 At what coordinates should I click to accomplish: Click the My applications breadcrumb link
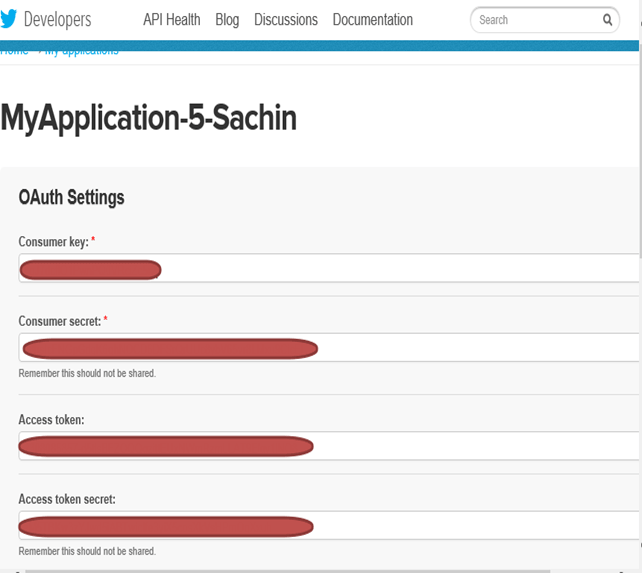81,51
